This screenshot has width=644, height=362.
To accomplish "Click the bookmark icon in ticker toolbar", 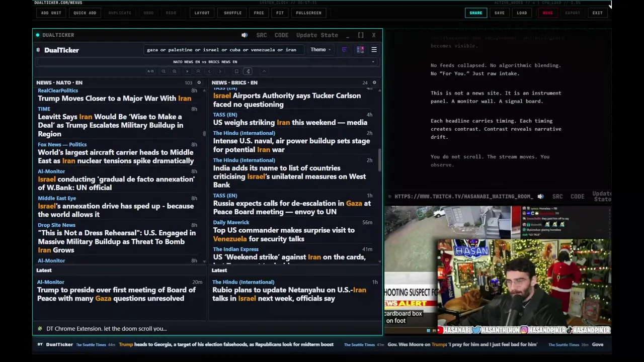I will point(236,71).
